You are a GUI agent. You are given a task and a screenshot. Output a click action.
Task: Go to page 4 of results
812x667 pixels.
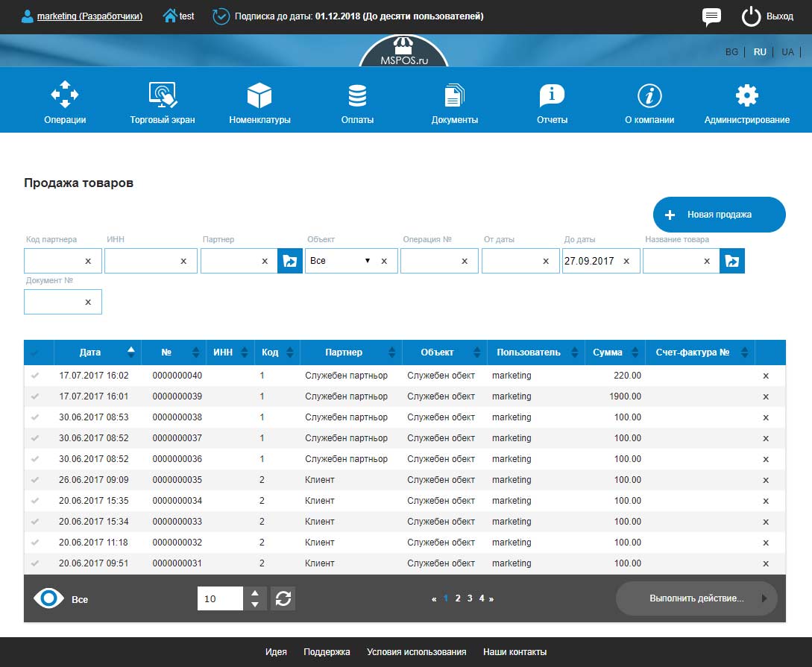(482, 598)
